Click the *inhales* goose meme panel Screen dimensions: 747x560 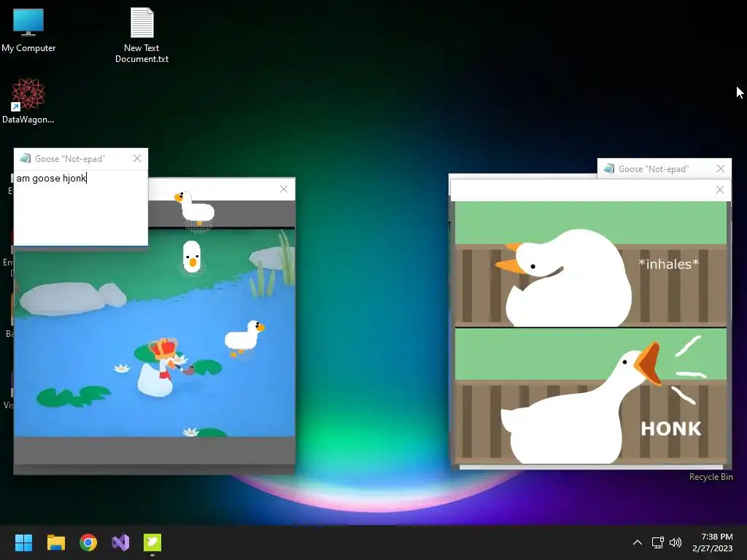click(x=591, y=264)
